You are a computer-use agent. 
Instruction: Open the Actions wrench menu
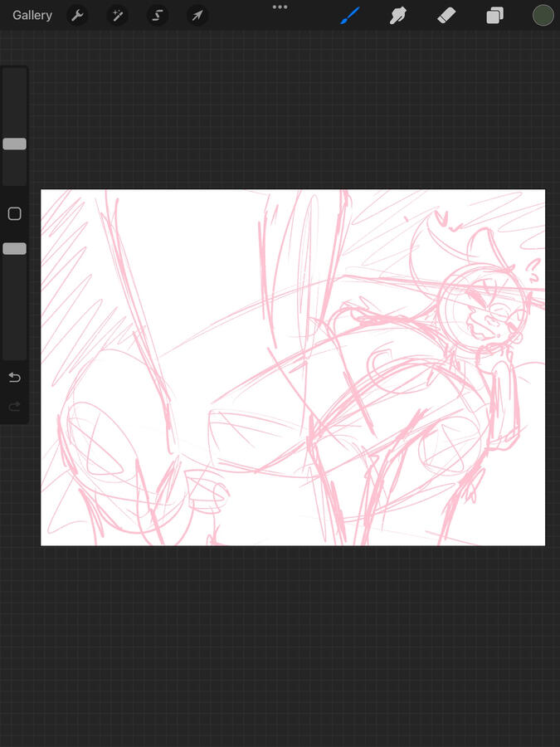[77, 16]
